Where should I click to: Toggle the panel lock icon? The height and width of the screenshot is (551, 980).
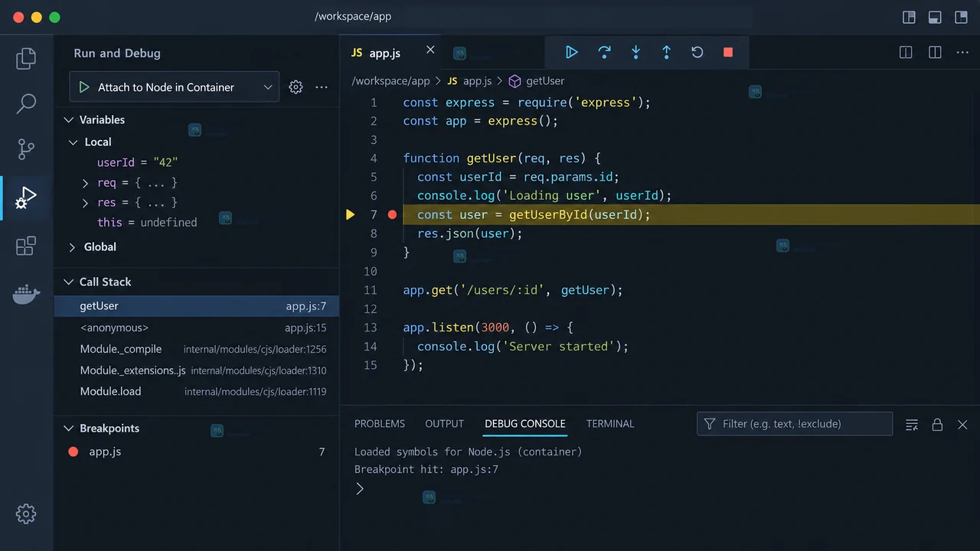(937, 425)
